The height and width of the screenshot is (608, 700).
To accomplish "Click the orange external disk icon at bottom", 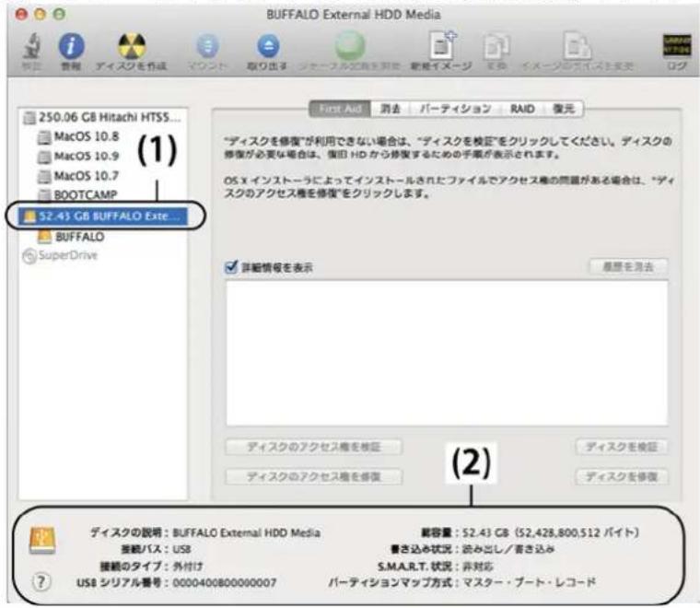I will (42, 540).
